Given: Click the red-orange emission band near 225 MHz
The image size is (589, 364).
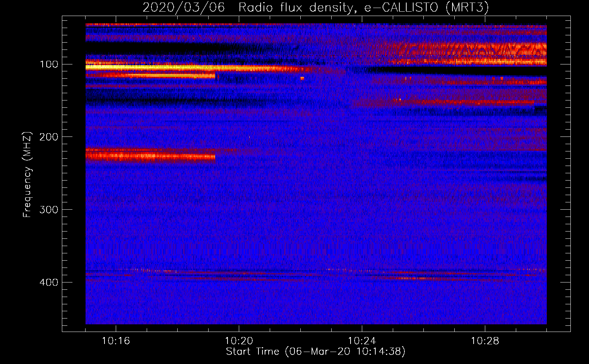Looking at the screenshot, I should [150, 156].
